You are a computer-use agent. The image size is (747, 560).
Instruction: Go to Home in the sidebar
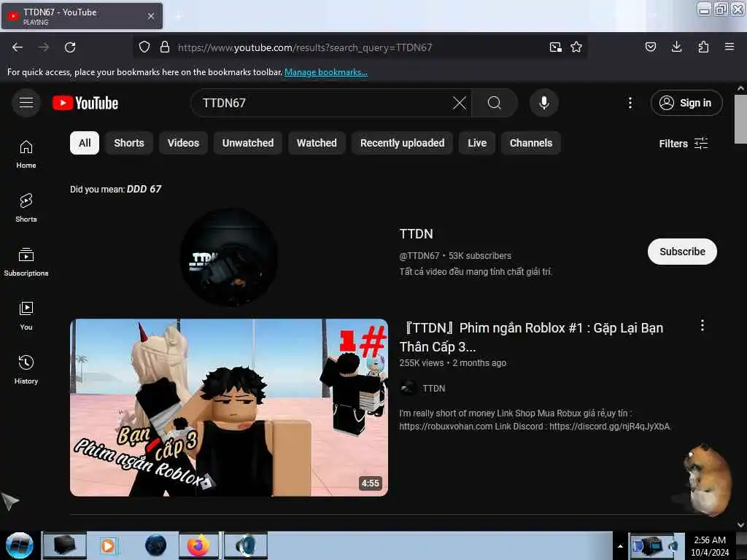click(26, 155)
